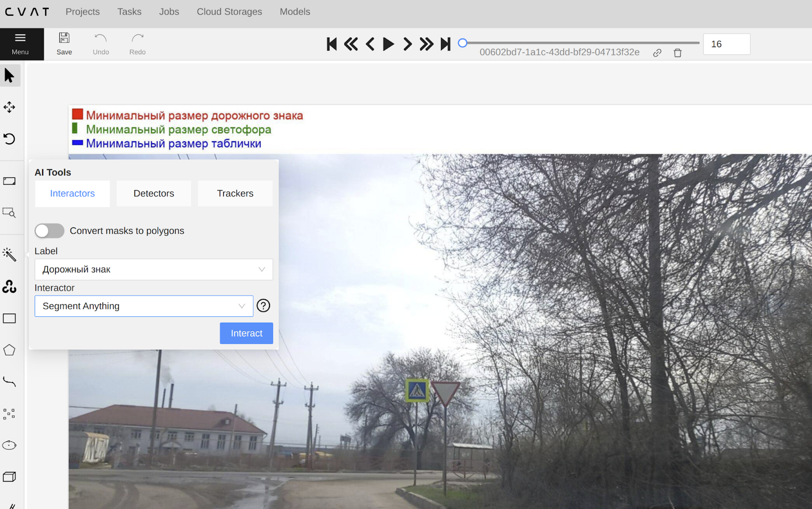This screenshot has height=509, width=812.
Task: Open the Tasks page
Action: point(129,12)
